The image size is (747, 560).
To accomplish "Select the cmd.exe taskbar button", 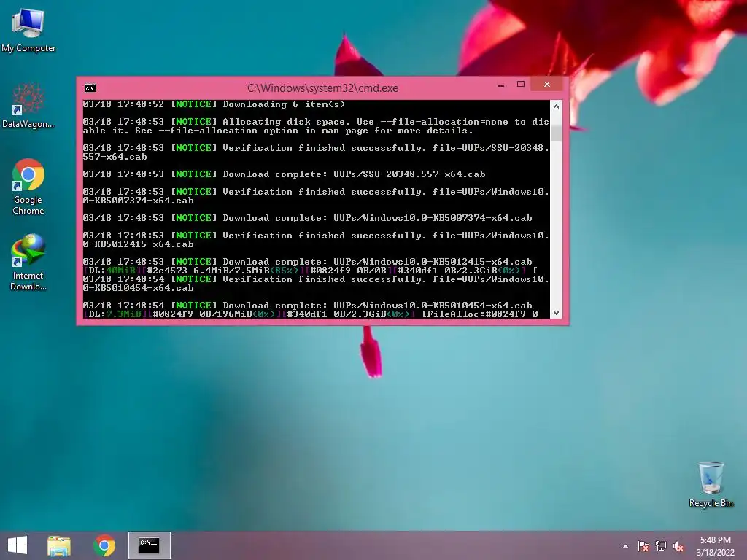I will (x=149, y=545).
